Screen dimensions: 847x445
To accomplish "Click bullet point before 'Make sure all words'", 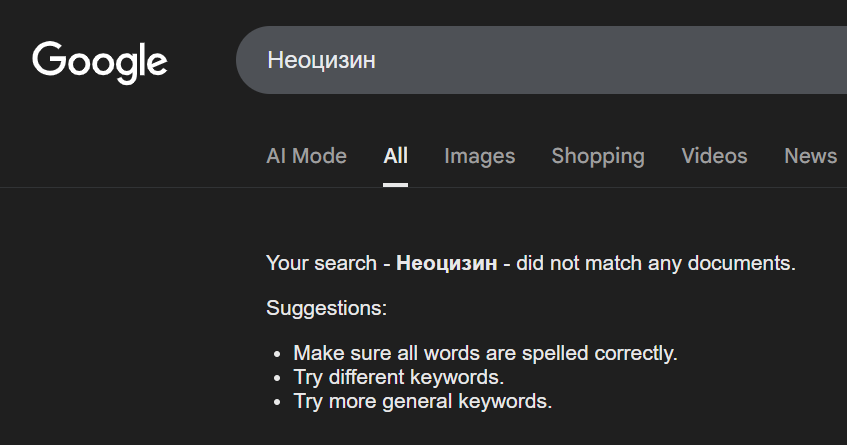I will point(279,354).
